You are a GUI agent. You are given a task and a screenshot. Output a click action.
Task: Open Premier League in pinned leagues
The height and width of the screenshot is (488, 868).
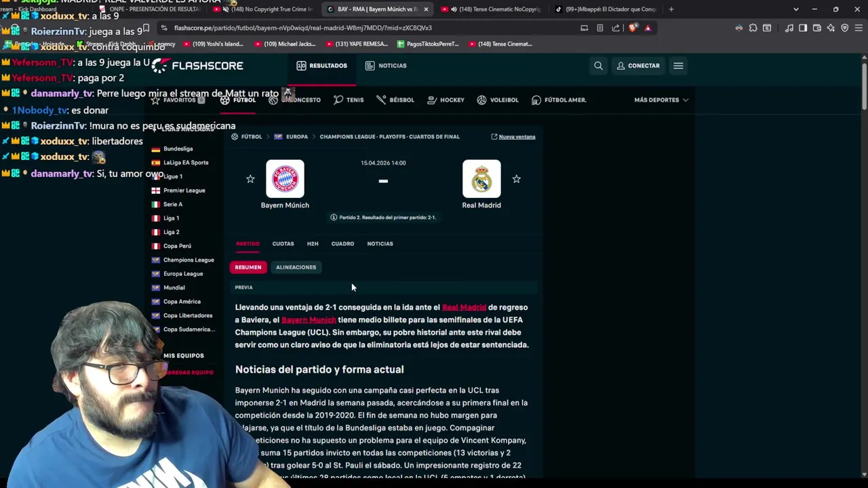click(184, 190)
